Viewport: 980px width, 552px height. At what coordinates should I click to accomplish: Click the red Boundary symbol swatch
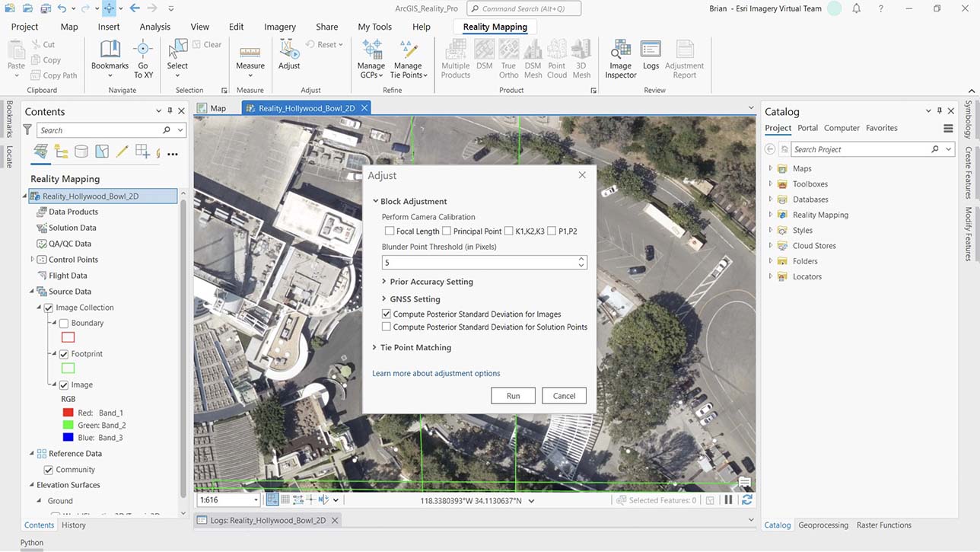point(68,337)
